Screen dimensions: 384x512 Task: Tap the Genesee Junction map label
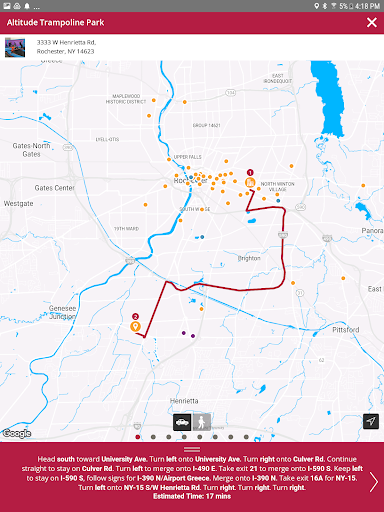click(x=62, y=312)
